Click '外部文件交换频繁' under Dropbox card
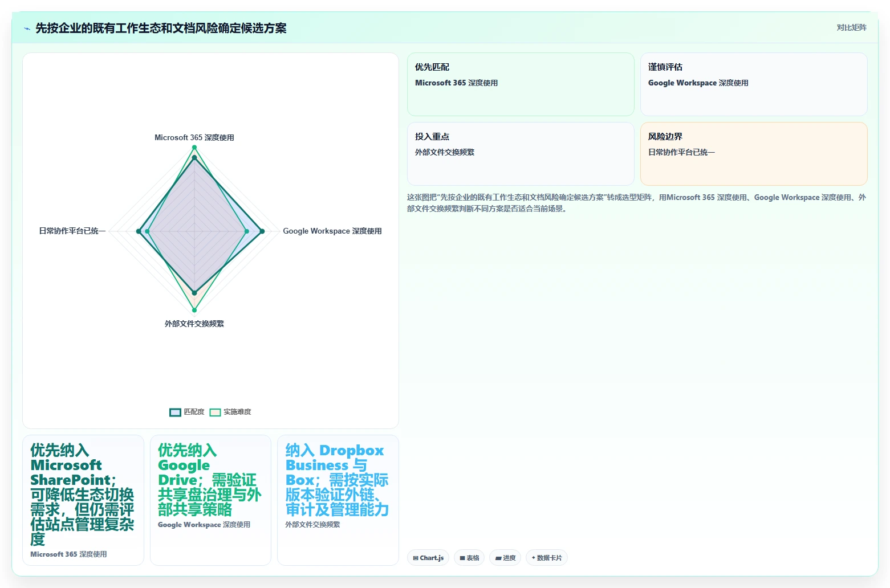This screenshot has height=588, width=890. 312,525
